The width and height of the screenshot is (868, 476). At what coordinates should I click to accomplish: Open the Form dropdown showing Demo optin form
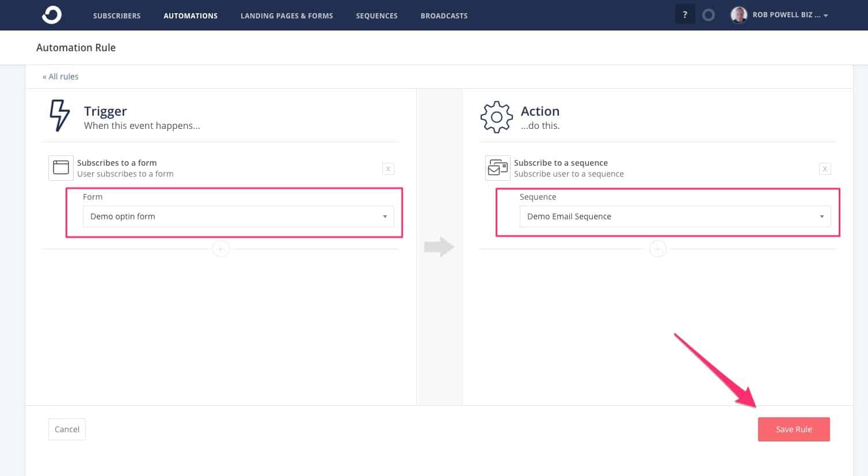point(238,216)
